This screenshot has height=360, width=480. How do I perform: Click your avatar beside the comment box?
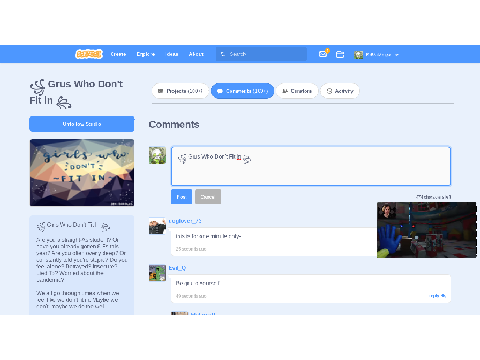click(157, 155)
